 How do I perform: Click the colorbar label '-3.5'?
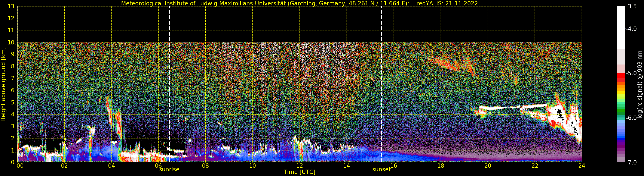631,6
